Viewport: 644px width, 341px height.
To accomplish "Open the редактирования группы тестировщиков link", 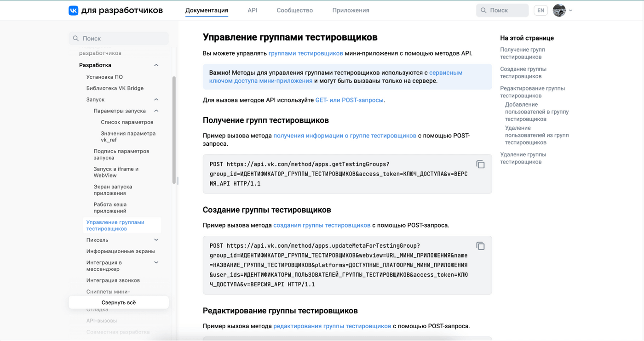I will click(x=332, y=326).
